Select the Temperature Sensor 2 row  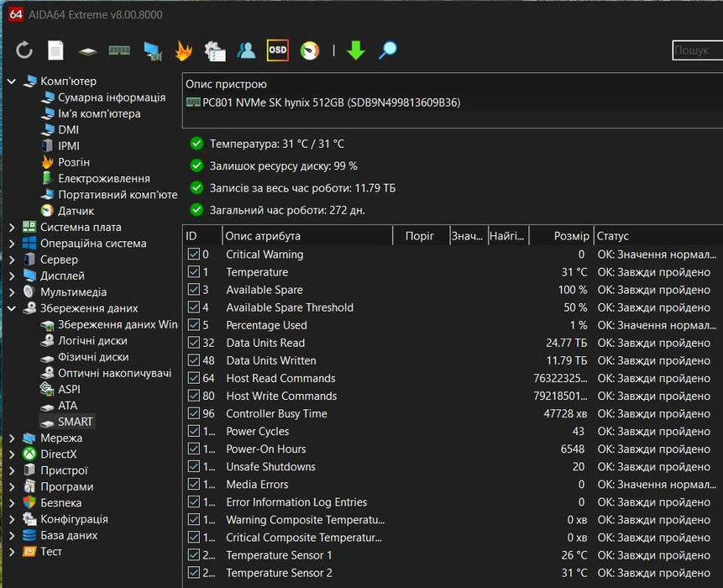(x=453, y=572)
